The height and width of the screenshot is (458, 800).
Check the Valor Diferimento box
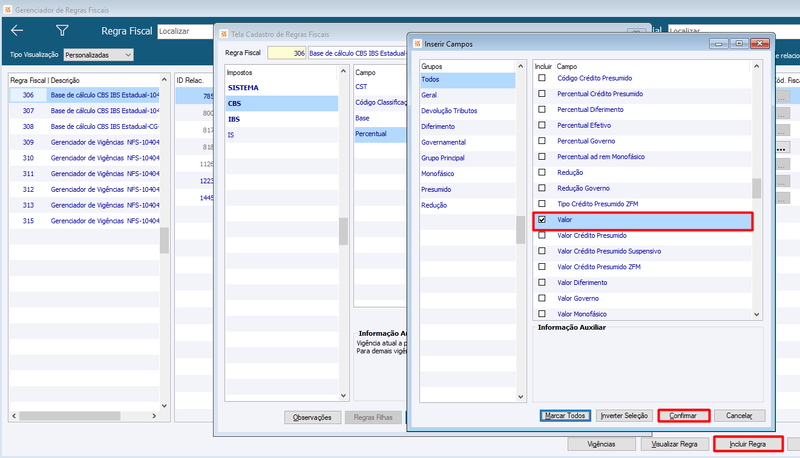click(542, 282)
